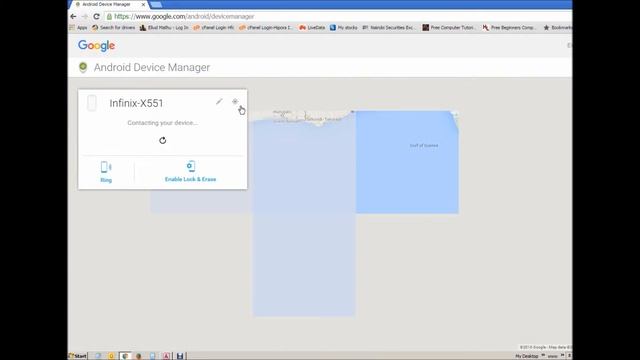Click the phone icon beside Infinix-X551

coord(92,103)
